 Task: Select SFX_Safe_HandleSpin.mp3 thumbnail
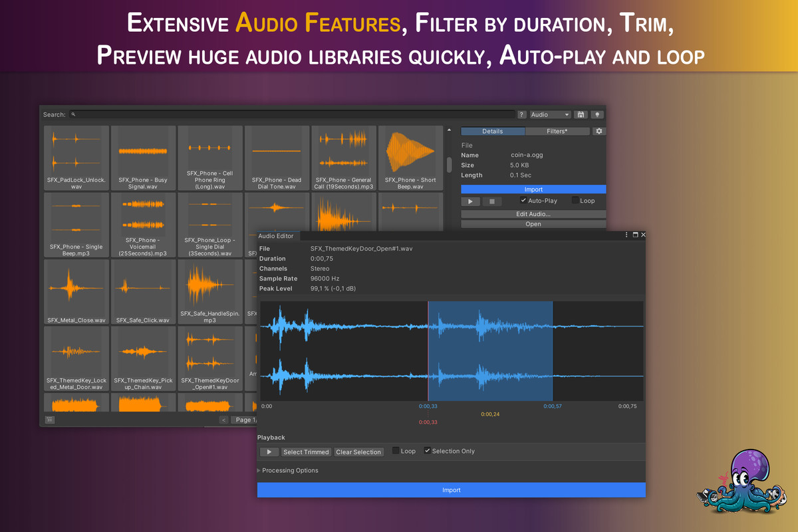(210, 292)
